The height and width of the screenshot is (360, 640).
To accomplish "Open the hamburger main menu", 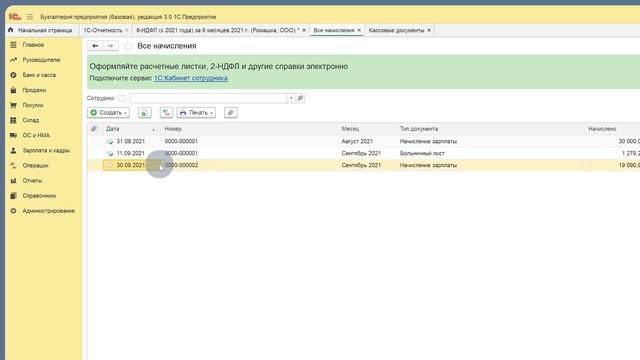I will [30, 17].
